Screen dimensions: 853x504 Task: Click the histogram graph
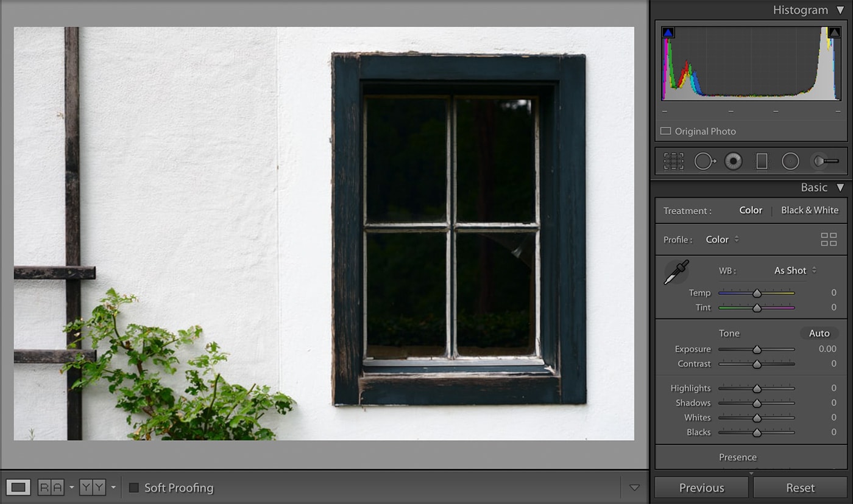tap(751, 63)
